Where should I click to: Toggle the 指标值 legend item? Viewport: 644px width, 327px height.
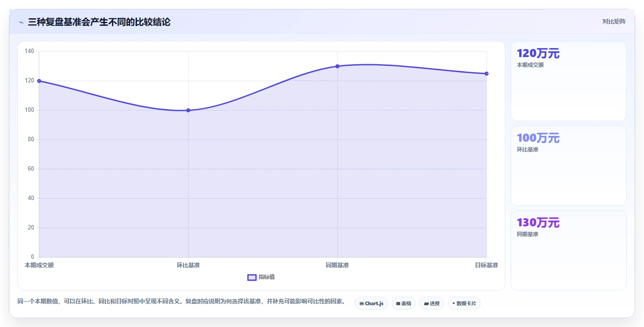click(x=261, y=277)
